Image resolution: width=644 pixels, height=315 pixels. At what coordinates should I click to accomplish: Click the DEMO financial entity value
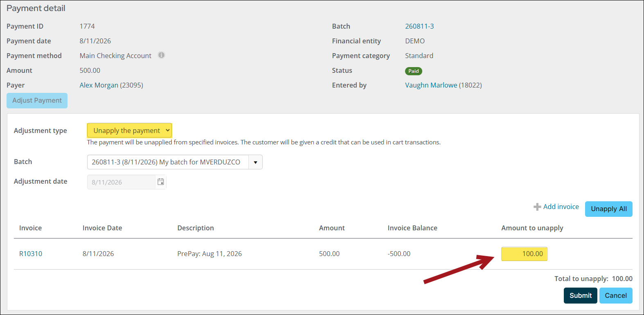415,41
